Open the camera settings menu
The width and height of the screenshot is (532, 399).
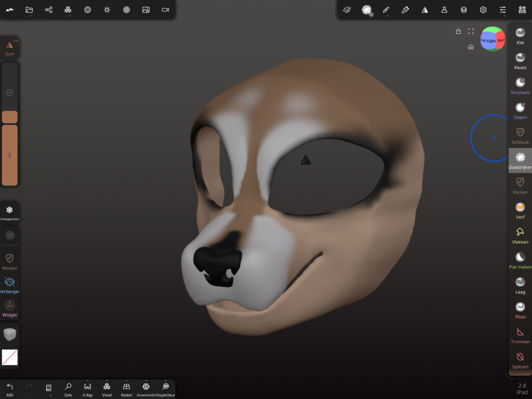coord(165,10)
